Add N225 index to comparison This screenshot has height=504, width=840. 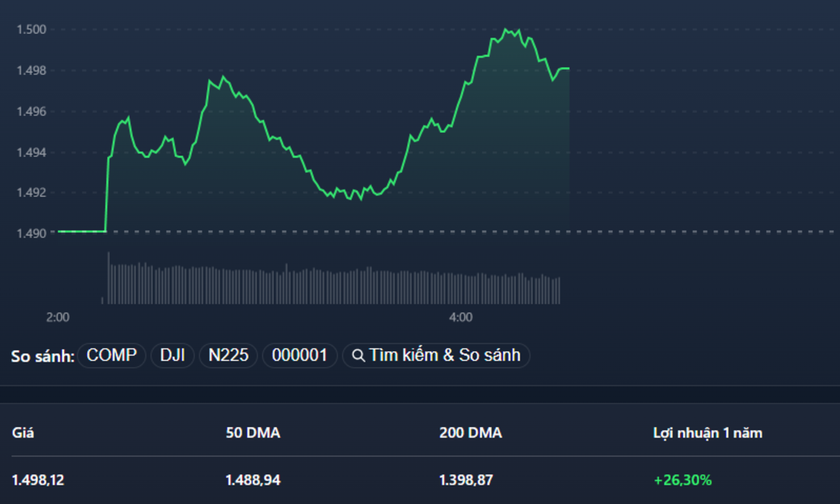228,355
